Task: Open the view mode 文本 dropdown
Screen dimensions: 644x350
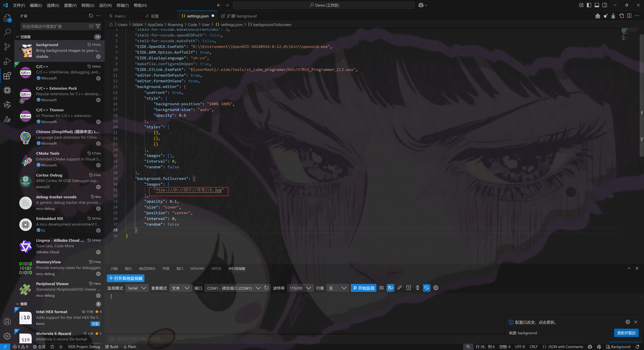Action: tap(180, 288)
